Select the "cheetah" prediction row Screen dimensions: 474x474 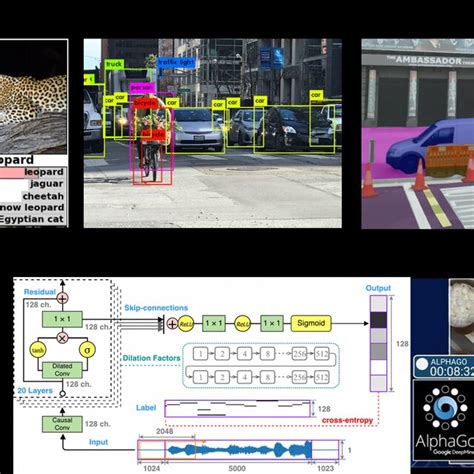pyautogui.click(x=32, y=196)
